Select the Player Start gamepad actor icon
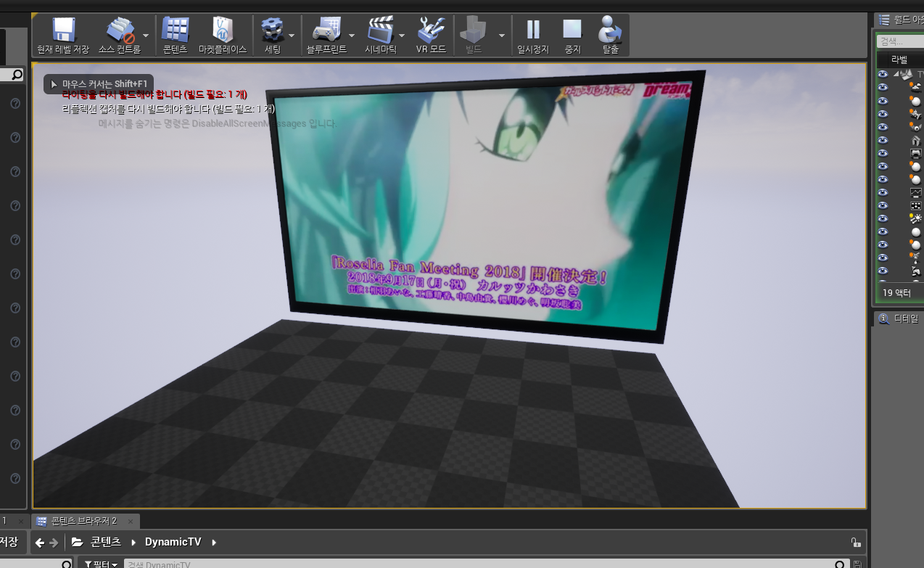 (915, 153)
